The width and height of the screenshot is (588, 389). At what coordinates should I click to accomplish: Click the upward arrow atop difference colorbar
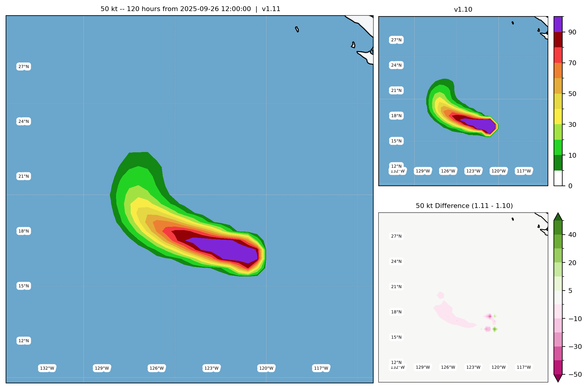(558, 217)
